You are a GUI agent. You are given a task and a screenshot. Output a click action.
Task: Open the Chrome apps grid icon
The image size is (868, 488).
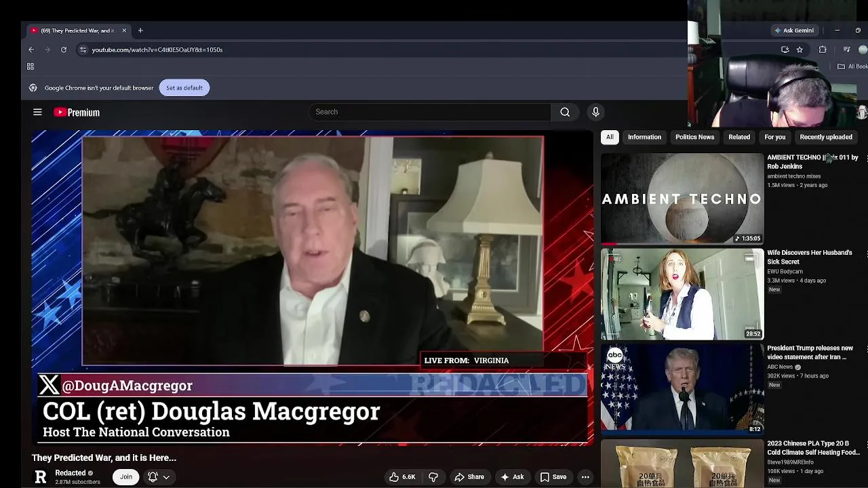(31, 66)
